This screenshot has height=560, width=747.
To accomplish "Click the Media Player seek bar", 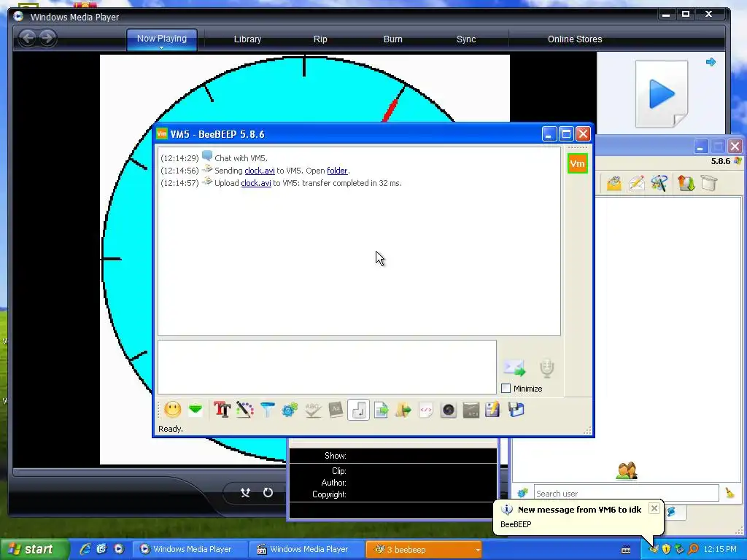I will (x=150, y=472).
